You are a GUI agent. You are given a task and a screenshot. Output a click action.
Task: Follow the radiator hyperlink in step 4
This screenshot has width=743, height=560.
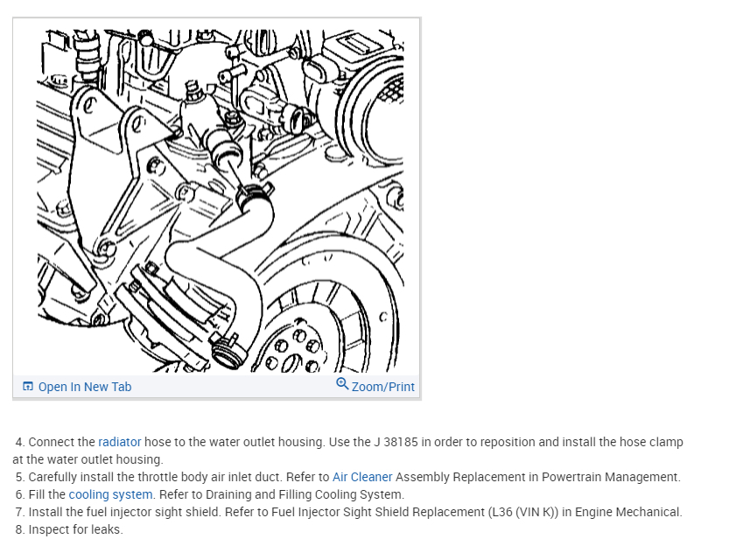click(x=119, y=442)
